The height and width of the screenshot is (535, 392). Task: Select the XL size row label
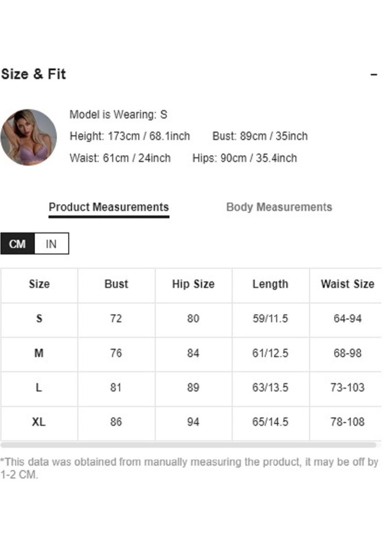[x=39, y=422]
